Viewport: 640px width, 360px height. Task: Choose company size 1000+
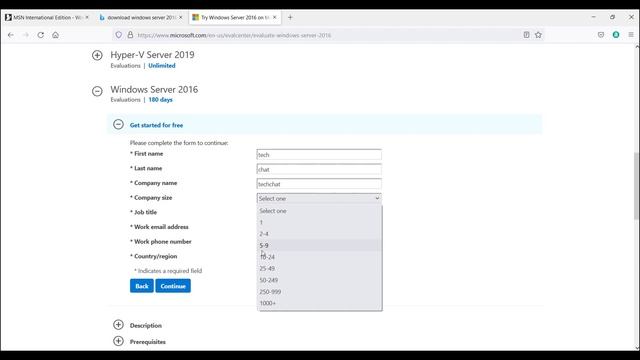pos(320,303)
